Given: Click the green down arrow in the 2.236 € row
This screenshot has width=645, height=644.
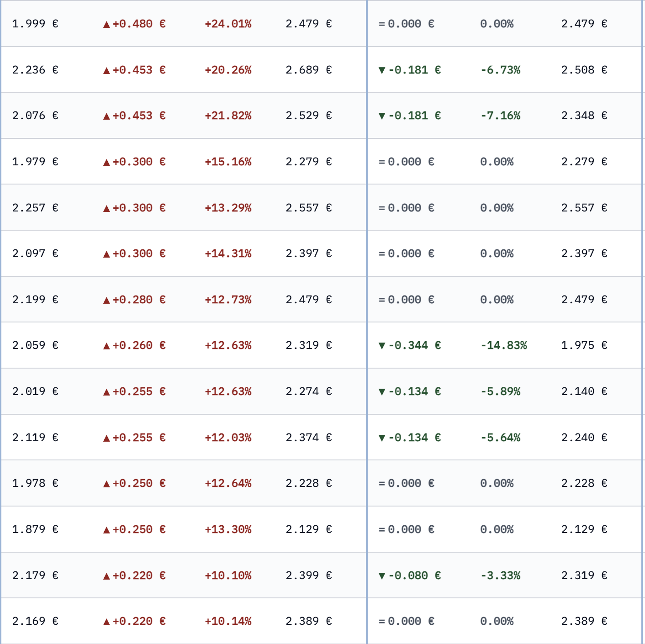Looking at the screenshot, I should [382, 70].
